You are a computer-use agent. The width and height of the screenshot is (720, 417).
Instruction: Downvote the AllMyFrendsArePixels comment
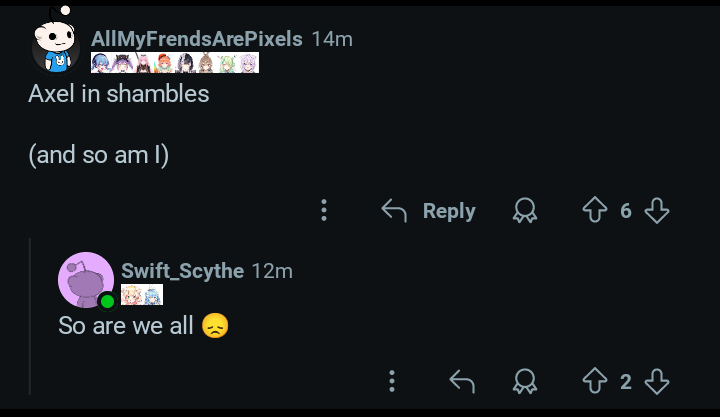(x=657, y=211)
